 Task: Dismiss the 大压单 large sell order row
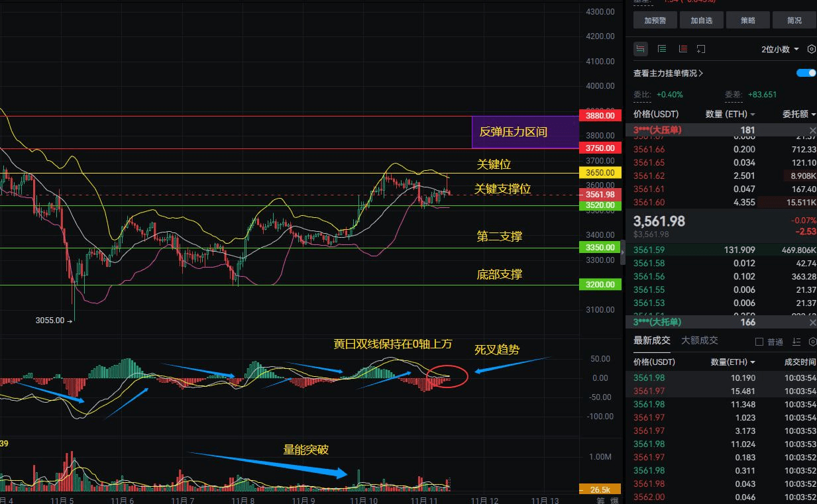(813, 130)
